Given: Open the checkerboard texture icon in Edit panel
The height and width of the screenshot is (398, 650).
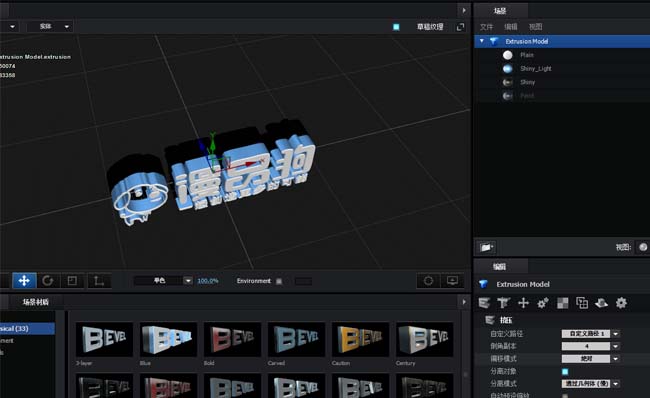Looking at the screenshot, I should 563,303.
